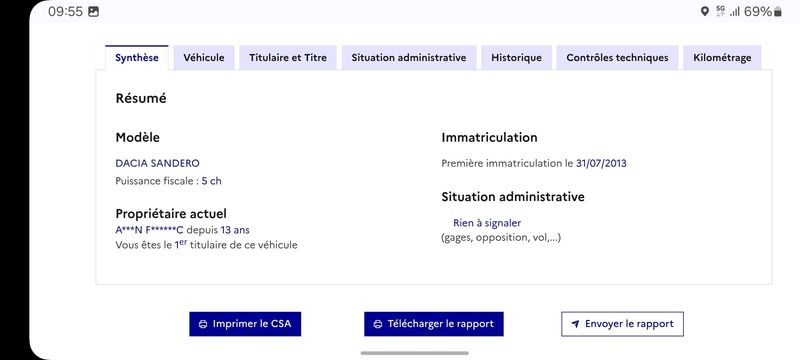Screen dimensions: 800x360
Task: Tap the location pin status icon
Action: coord(705,11)
